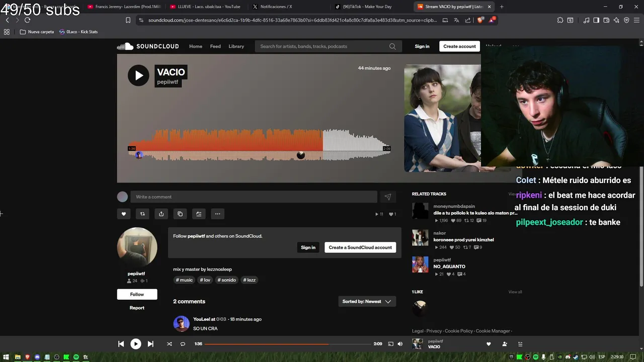Image resolution: width=644 pixels, height=362 pixels.
Task: Click View all next to 1 LIKE
Action: point(515,292)
